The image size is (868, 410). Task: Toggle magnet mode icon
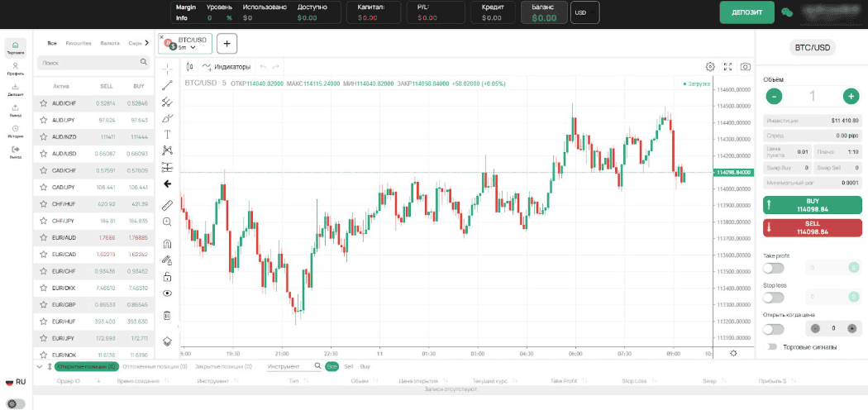pyautogui.click(x=168, y=244)
